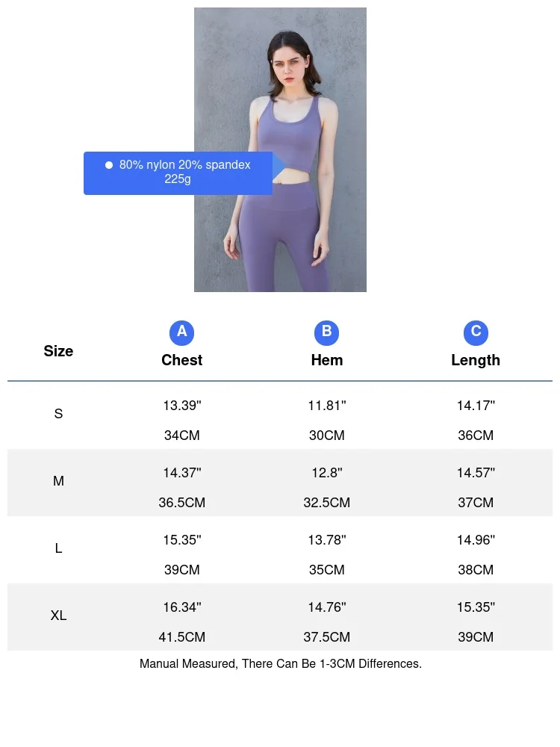The image size is (560, 747).
Task: Click the blue circle B badge
Action: pyautogui.click(x=326, y=332)
